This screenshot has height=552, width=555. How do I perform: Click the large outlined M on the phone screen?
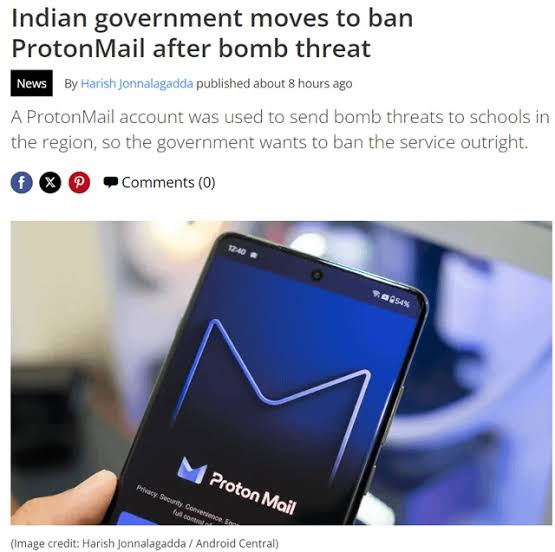coord(271,389)
